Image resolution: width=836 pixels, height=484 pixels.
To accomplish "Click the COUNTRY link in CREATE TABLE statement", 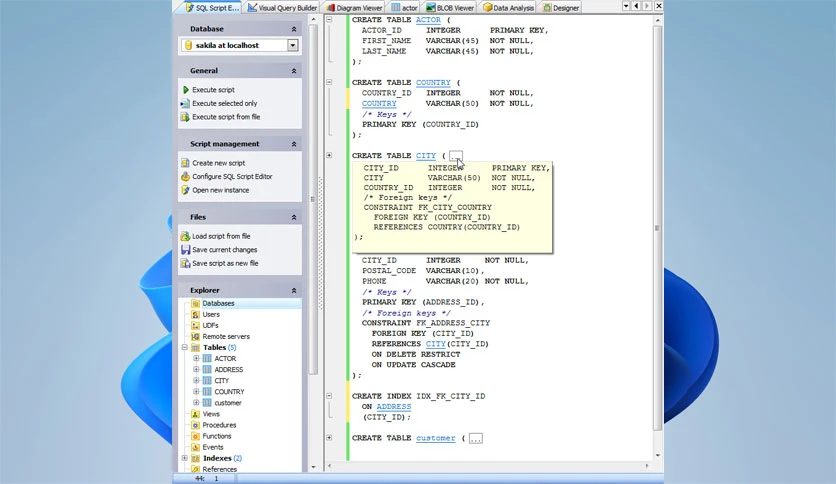I will coord(433,83).
